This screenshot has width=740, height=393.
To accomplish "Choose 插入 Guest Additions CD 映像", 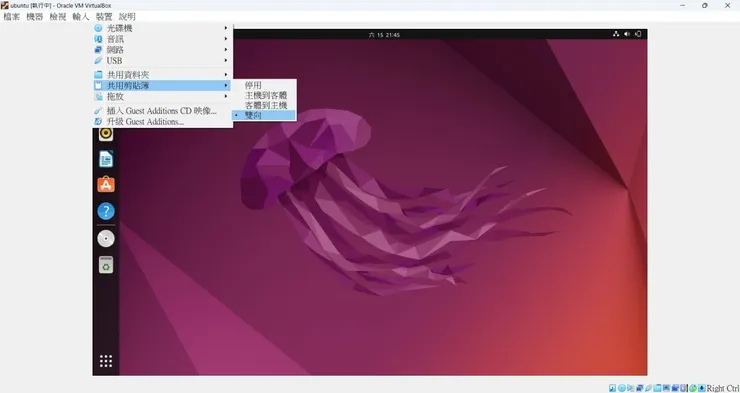I will click(x=162, y=111).
